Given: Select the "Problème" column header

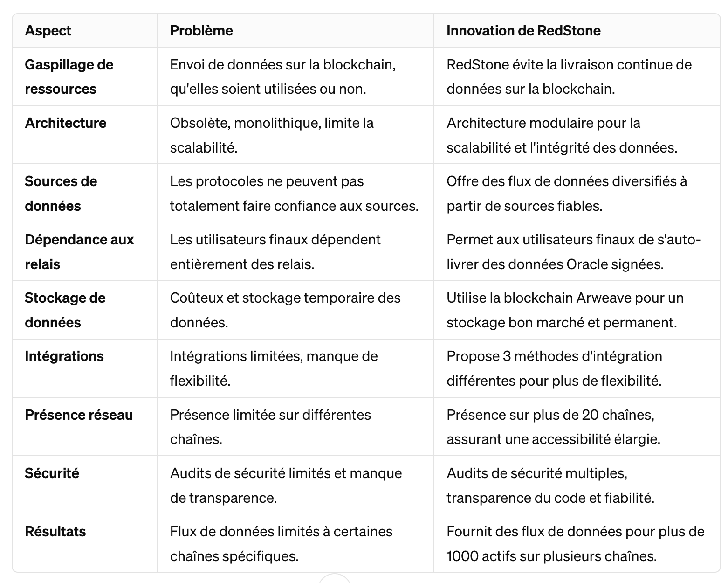Looking at the screenshot, I should point(201,30).
